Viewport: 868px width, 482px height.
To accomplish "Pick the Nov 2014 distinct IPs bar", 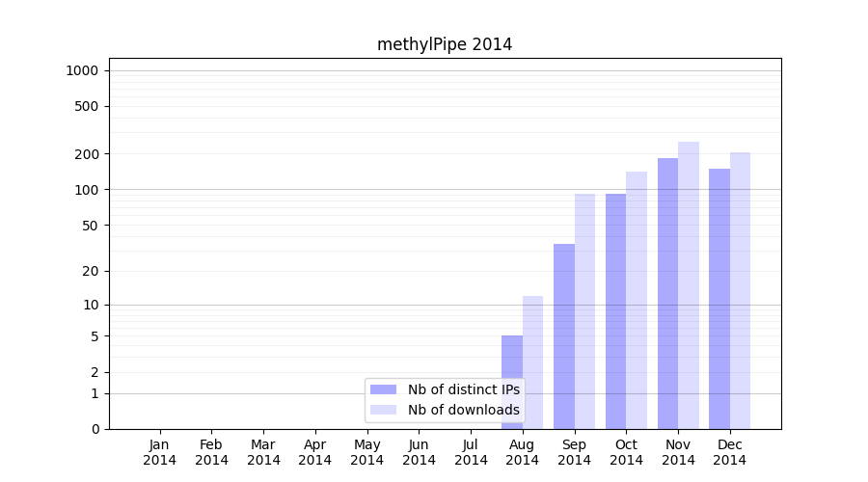I will [667, 293].
